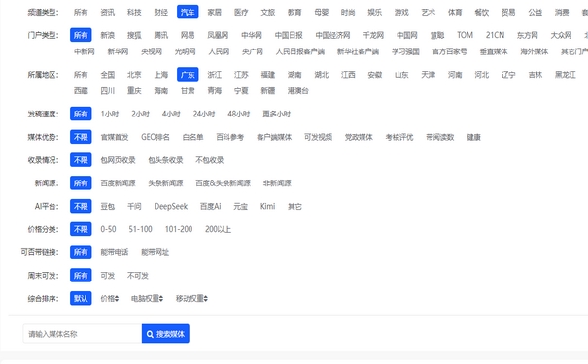Choose 百度新闻源 news source

(x=119, y=183)
